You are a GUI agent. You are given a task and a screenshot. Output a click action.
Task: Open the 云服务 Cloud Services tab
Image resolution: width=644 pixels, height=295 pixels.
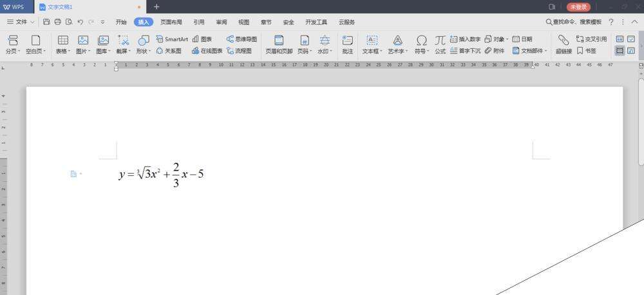point(346,22)
